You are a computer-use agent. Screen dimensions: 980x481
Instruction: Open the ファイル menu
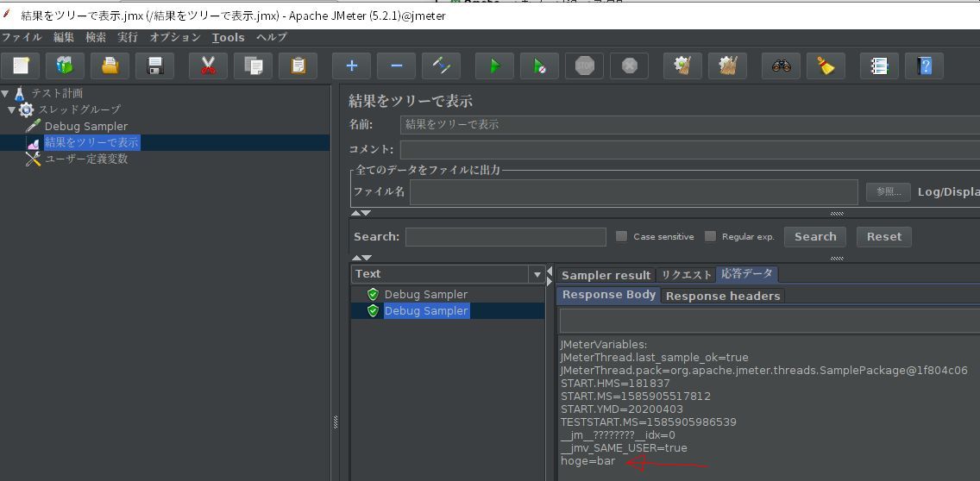[x=22, y=37]
